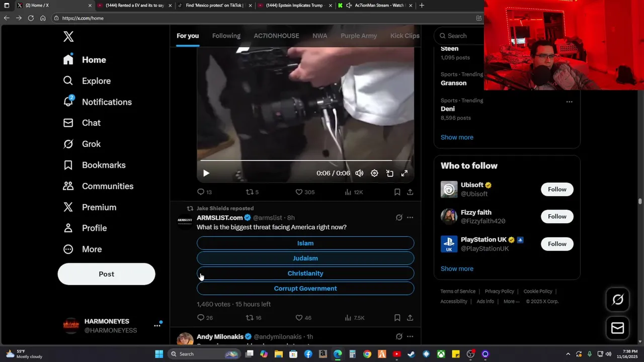Image resolution: width=644 pixels, height=362 pixels.
Task: Open video settings gear icon
Action: coord(374,173)
